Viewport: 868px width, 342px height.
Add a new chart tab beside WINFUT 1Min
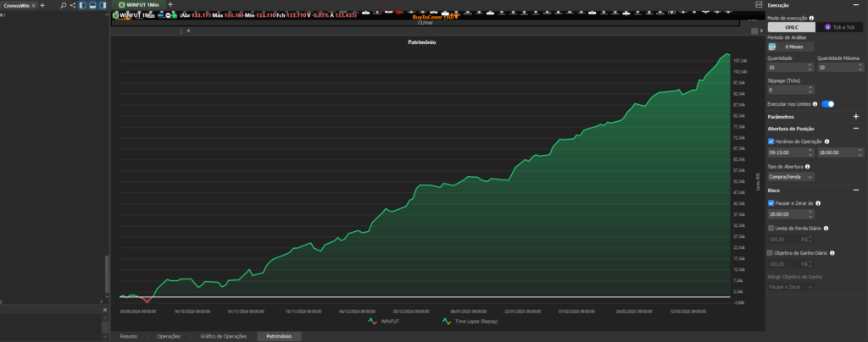[x=170, y=4]
